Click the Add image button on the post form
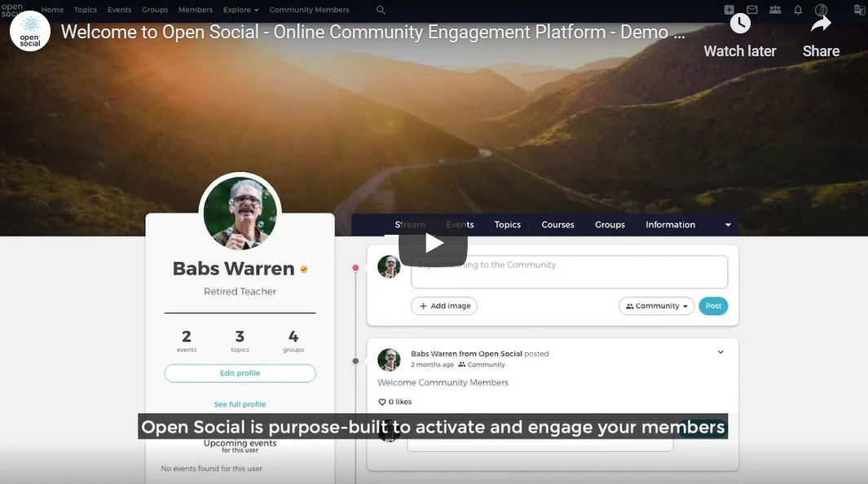The height and width of the screenshot is (484, 868). (444, 306)
